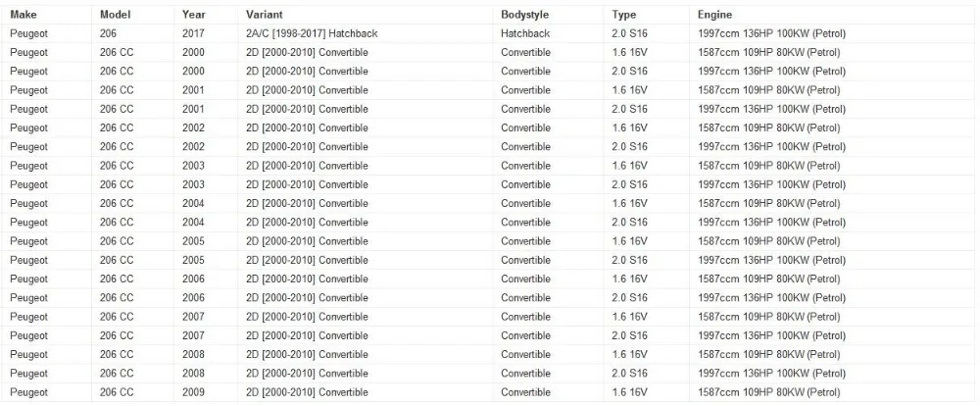Image resolution: width=980 pixels, height=406 pixels.
Task: Click the Convertible bodystyle in the 2009 row
Action: 525,393
